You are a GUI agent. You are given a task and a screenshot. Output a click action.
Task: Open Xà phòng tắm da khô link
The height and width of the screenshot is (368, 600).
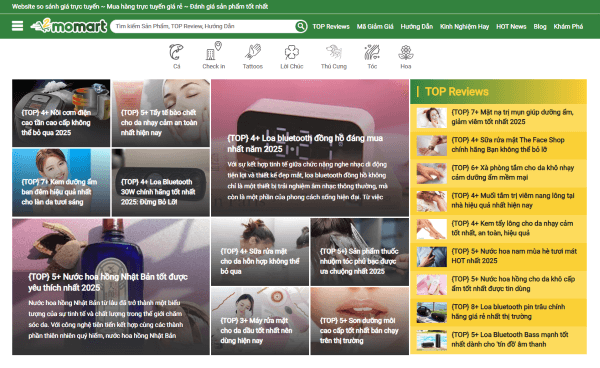[x=512, y=173]
